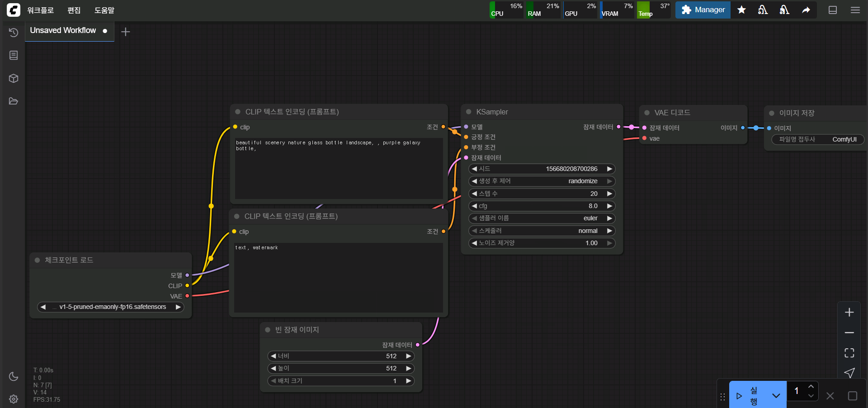The width and height of the screenshot is (868, 408).
Task: Open the node library sidebar icon
Action: (x=14, y=55)
